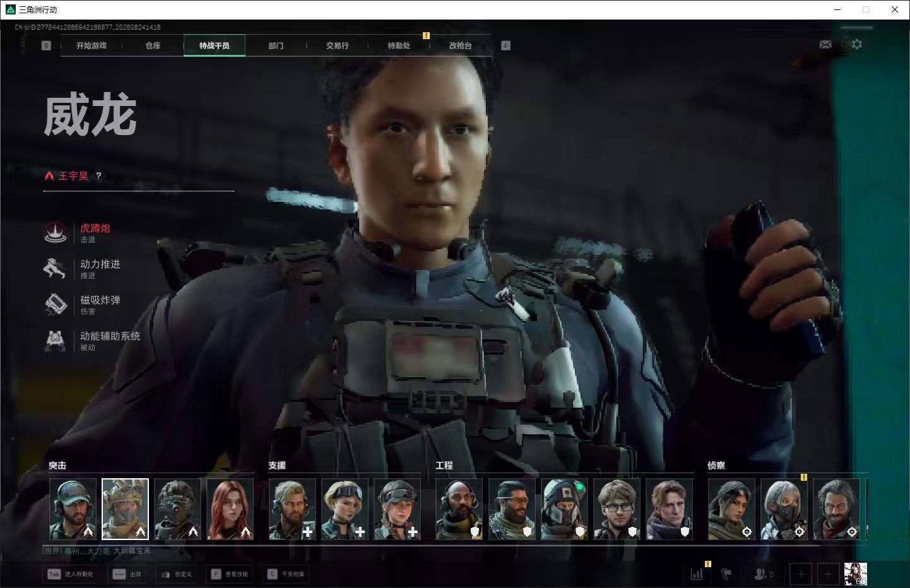Image resolution: width=910 pixels, height=588 pixels.
Task: Click the 突击 category heading
Action: (57, 465)
